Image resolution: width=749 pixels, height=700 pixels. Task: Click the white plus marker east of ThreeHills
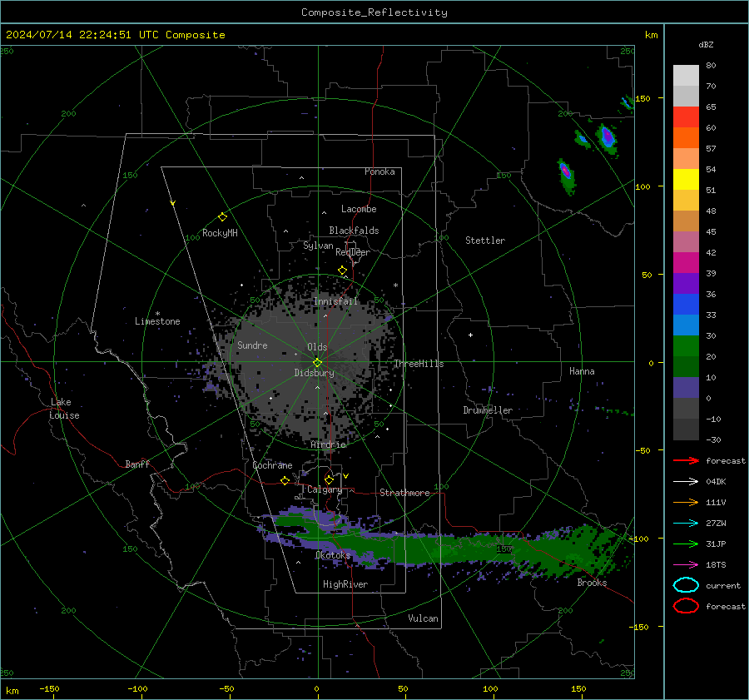click(470, 335)
